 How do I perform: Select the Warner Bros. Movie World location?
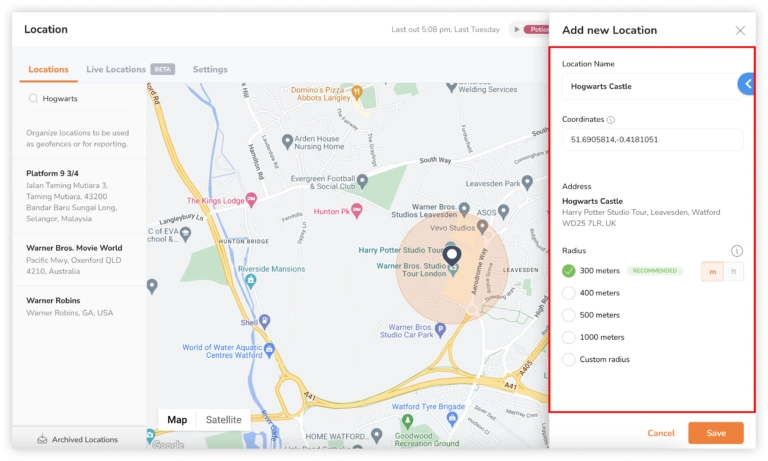[79, 260]
